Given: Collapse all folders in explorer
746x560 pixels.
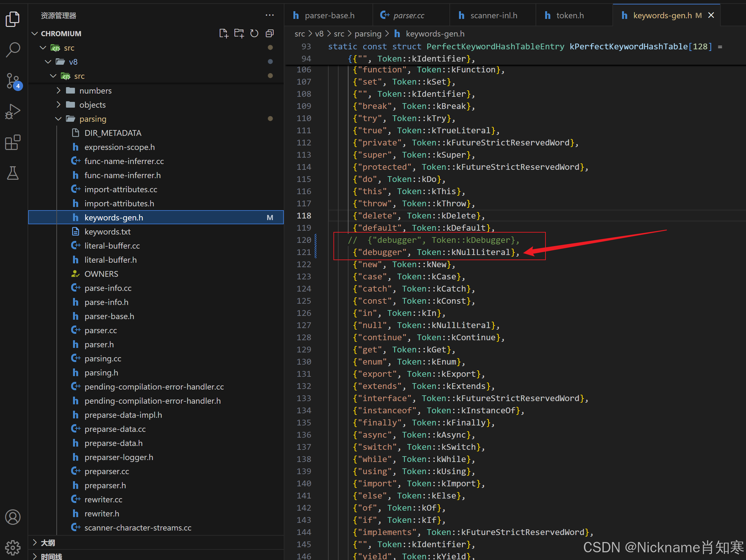Looking at the screenshot, I should (x=270, y=33).
